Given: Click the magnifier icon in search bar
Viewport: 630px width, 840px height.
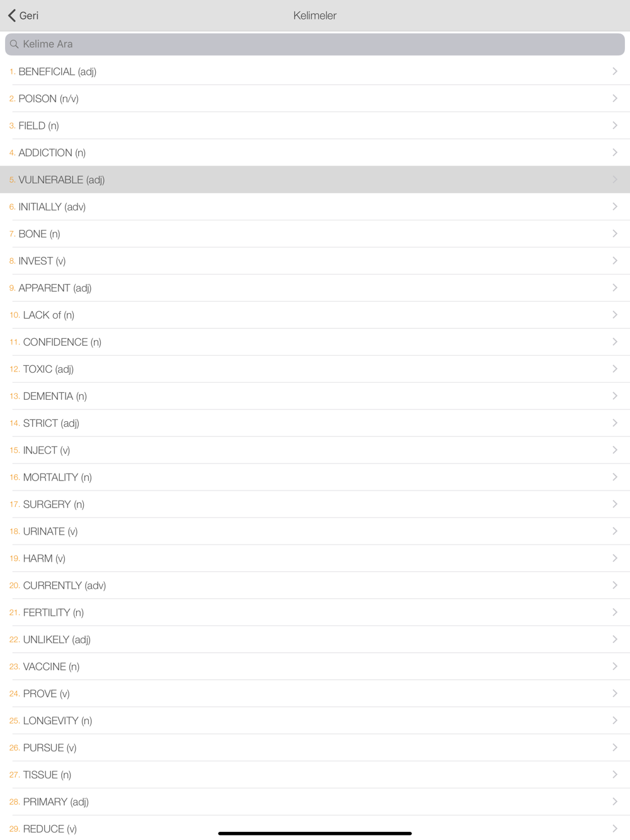Looking at the screenshot, I should tap(14, 44).
